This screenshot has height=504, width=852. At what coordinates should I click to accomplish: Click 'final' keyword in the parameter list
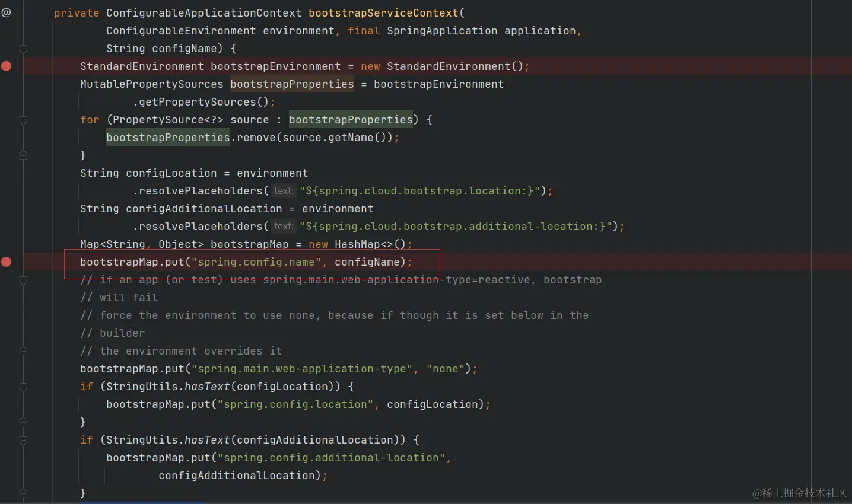(364, 31)
